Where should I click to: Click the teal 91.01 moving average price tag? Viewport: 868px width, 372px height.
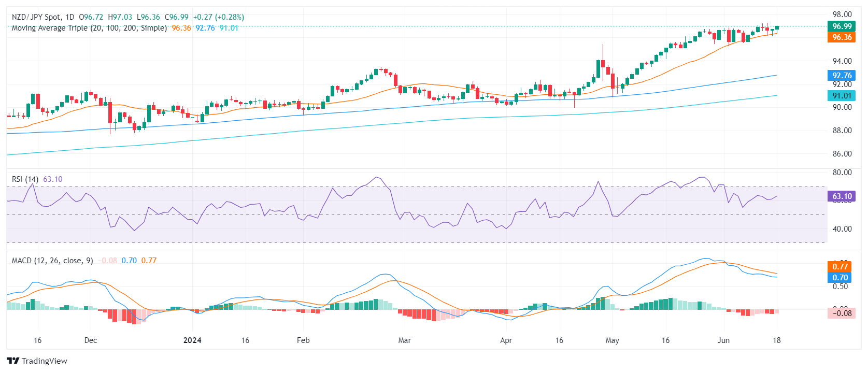coord(842,96)
